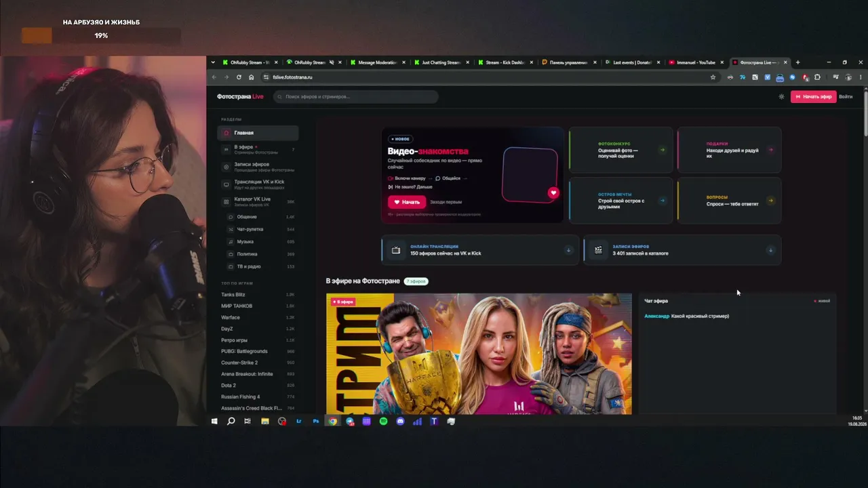868x488 pixels.
Task: Open the Warface live stream thumbnail
Action: (479, 353)
